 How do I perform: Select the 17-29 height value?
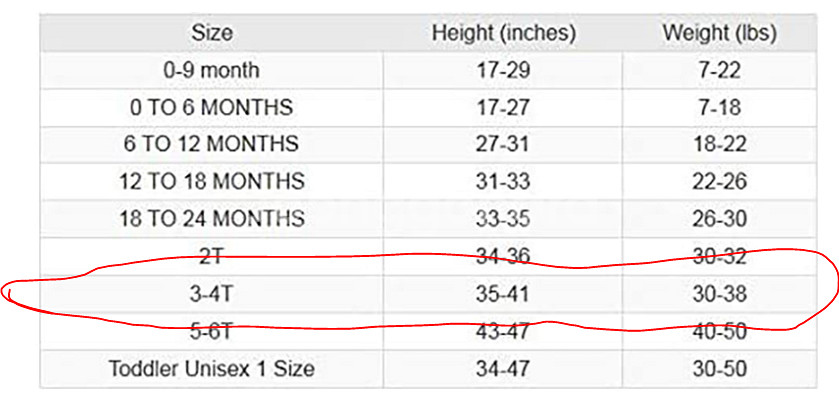(x=503, y=70)
